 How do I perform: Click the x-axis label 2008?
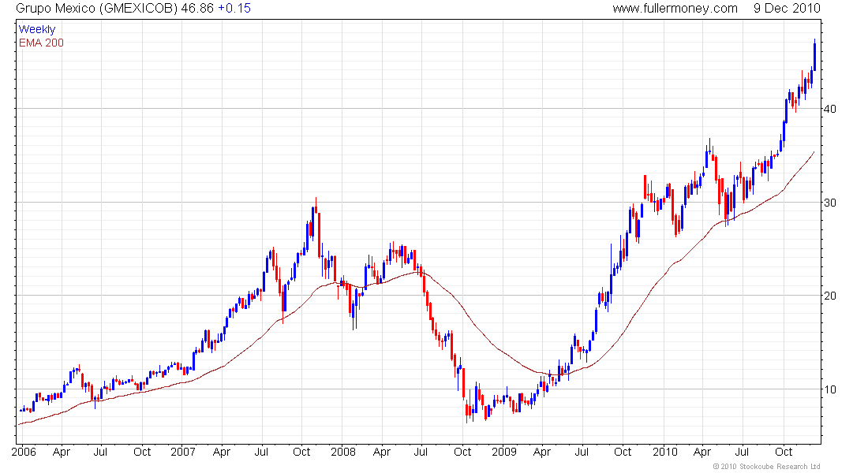point(343,452)
